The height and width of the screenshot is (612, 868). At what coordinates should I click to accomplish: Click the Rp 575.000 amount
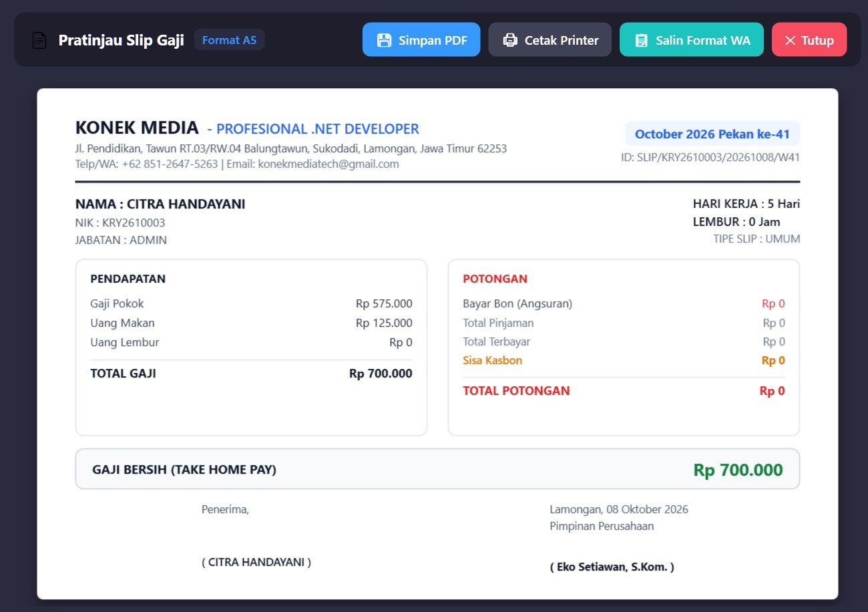pyautogui.click(x=384, y=303)
